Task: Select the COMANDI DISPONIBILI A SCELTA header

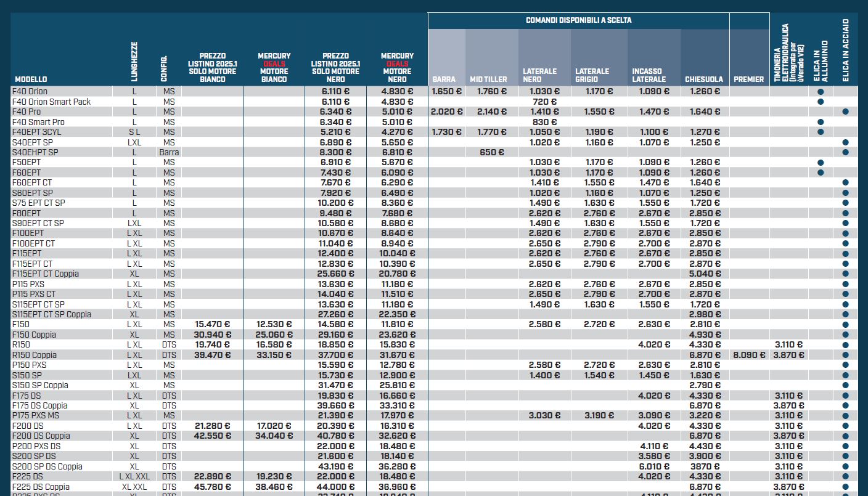Action: pos(578,20)
